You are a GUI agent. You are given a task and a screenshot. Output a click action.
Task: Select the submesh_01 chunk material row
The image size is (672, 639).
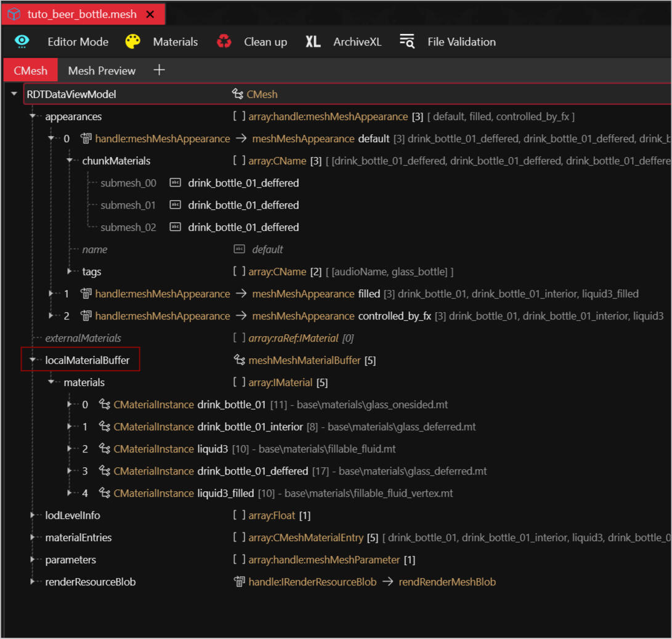click(128, 205)
